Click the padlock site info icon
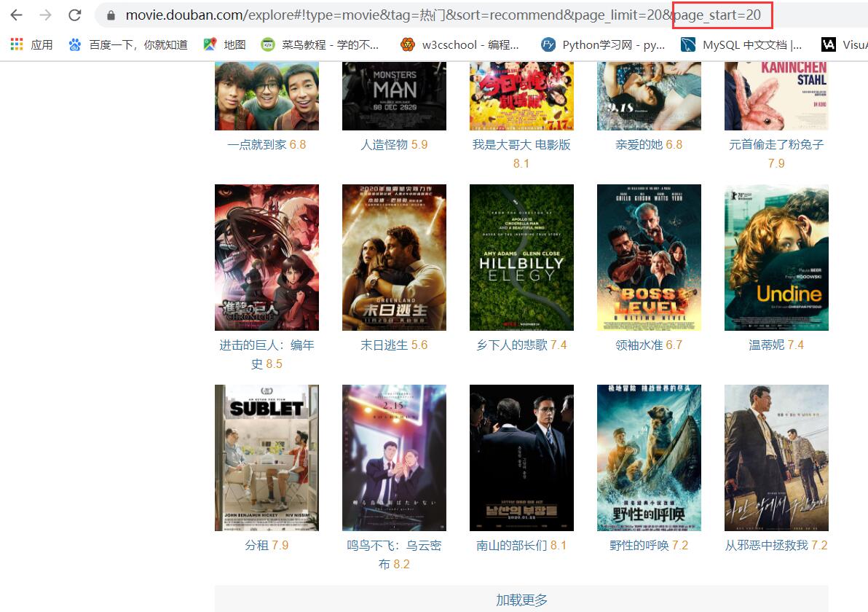The height and width of the screenshot is (612, 868). pos(111,15)
